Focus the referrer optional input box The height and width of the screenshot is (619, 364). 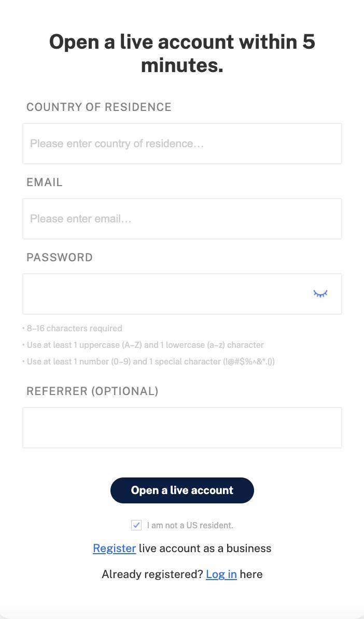click(182, 428)
